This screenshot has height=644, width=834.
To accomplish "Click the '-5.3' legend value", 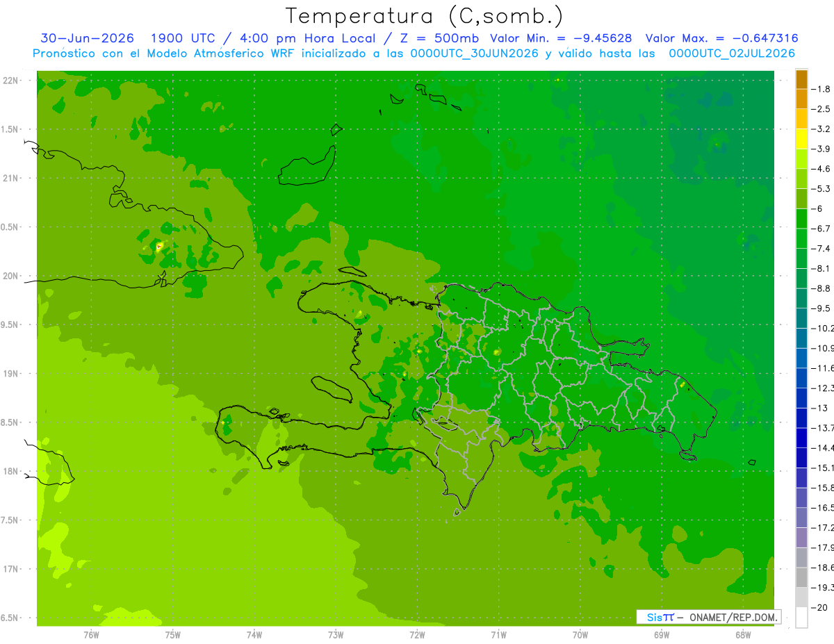I will 820,188.
